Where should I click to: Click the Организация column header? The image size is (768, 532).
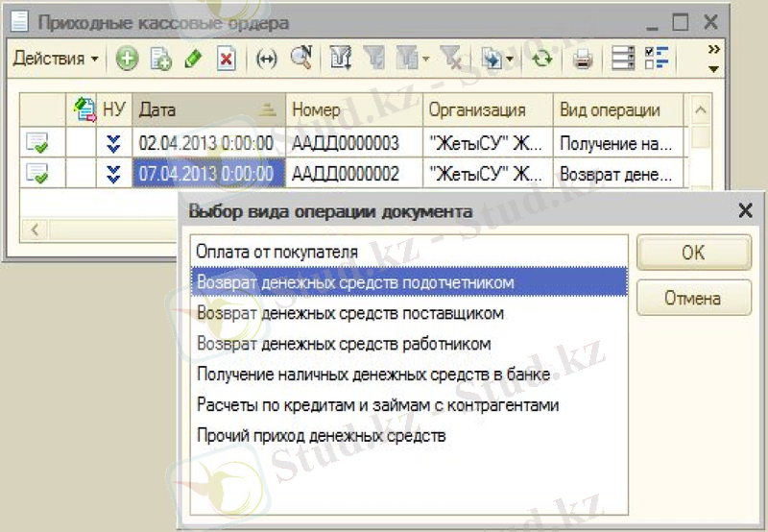488,109
